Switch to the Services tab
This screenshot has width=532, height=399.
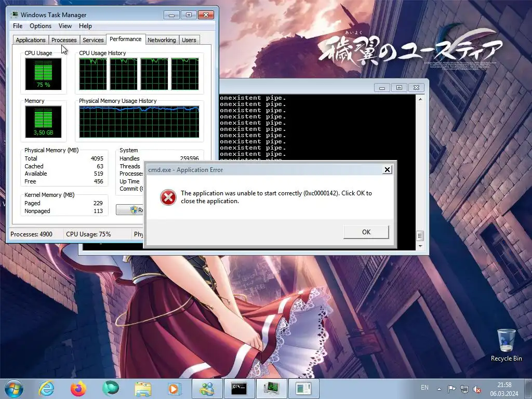click(x=93, y=40)
